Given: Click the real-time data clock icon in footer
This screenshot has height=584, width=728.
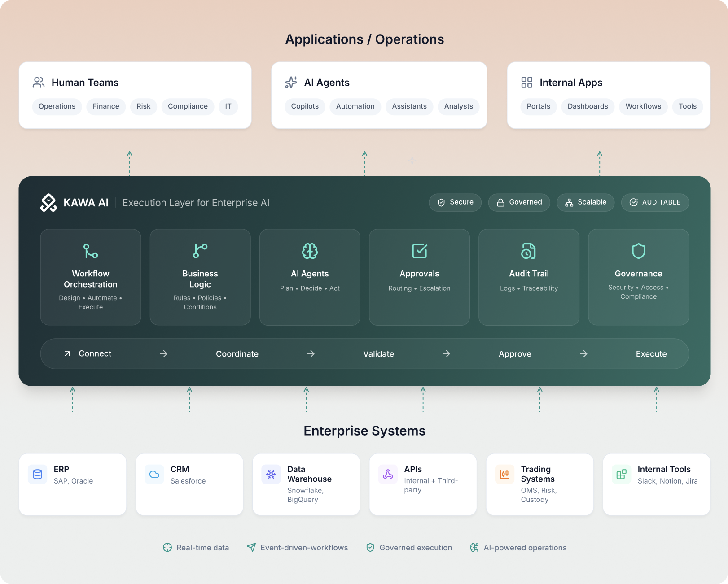Looking at the screenshot, I should coord(167,548).
